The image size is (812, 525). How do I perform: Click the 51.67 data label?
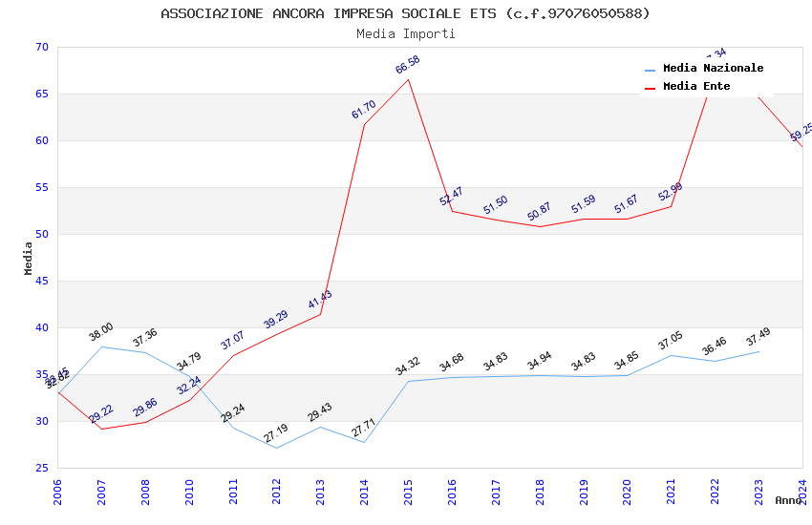626,204
